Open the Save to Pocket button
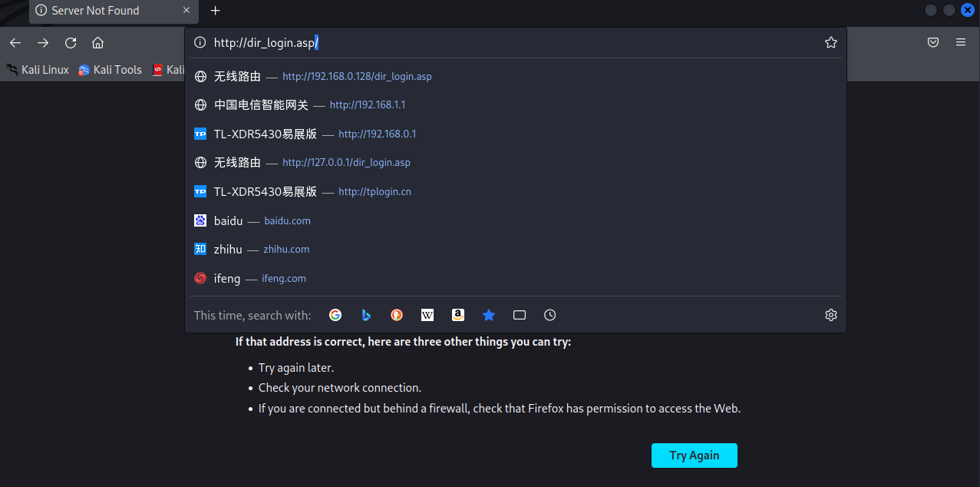The width and height of the screenshot is (980, 487). (x=933, y=43)
